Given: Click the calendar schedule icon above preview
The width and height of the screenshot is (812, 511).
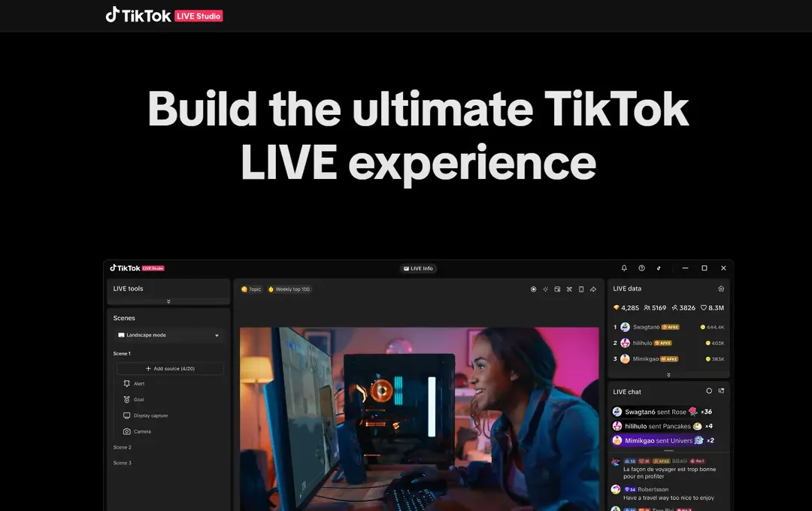Looking at the screenshot, I should tap(557, 289).
